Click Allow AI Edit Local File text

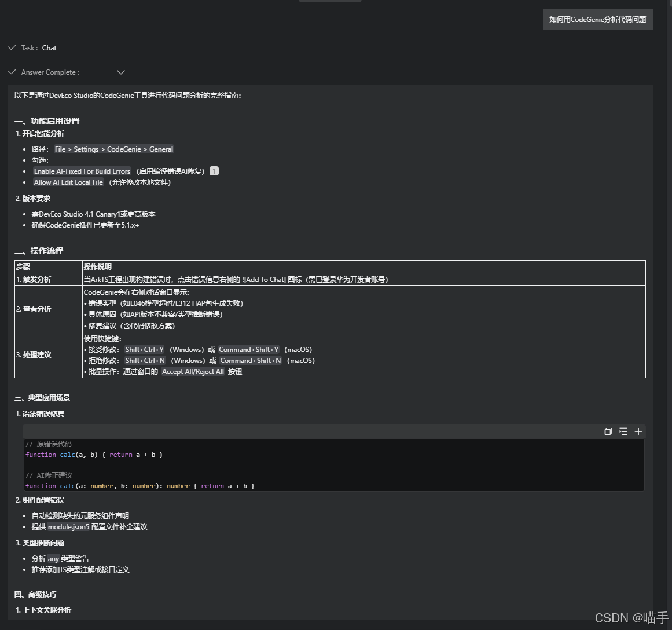pyautogui.click(x=68, y=182)
